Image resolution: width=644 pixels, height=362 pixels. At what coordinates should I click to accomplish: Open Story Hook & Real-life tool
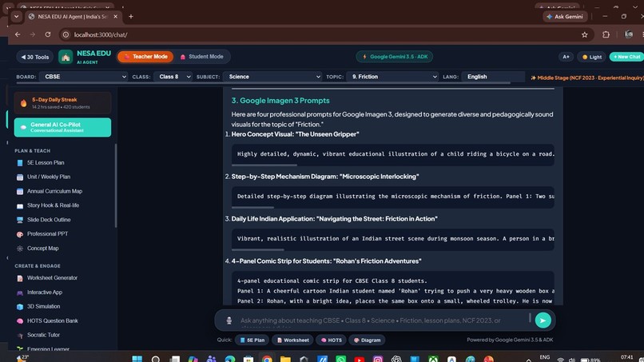53,205
